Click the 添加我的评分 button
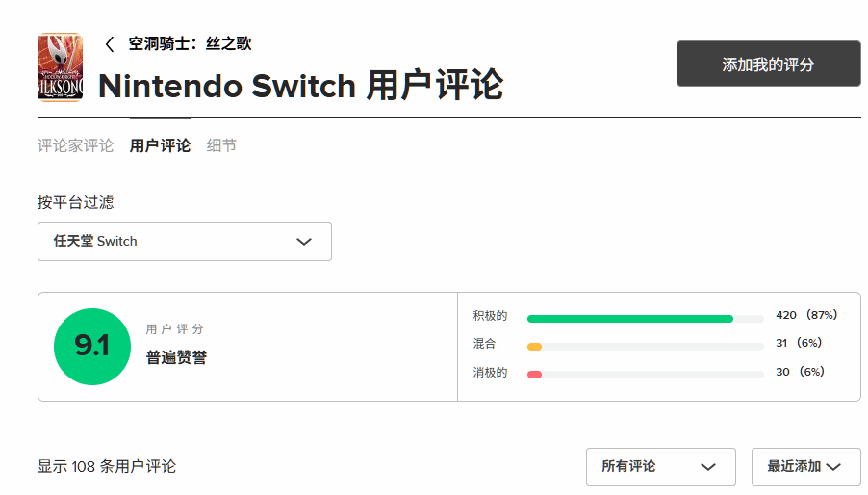Viewport: 868px width, 495px height. (x=768, y=65)
